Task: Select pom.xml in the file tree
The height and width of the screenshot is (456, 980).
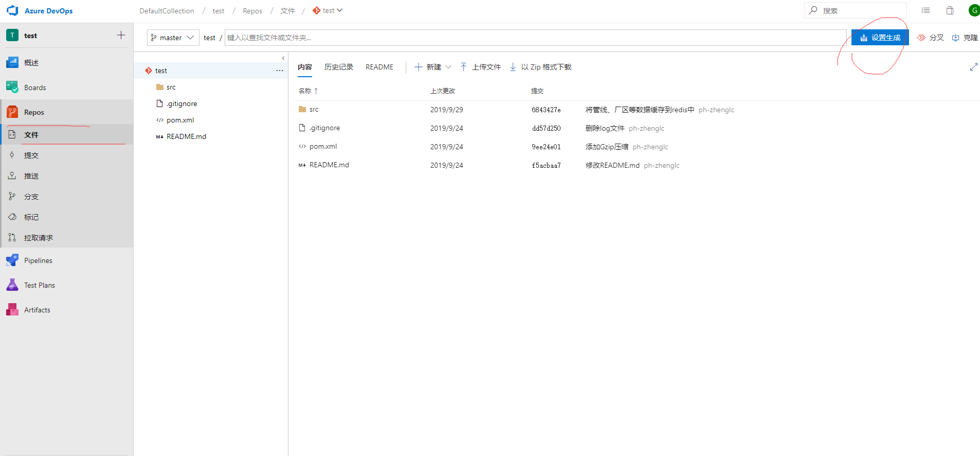Action: (180, 120)
